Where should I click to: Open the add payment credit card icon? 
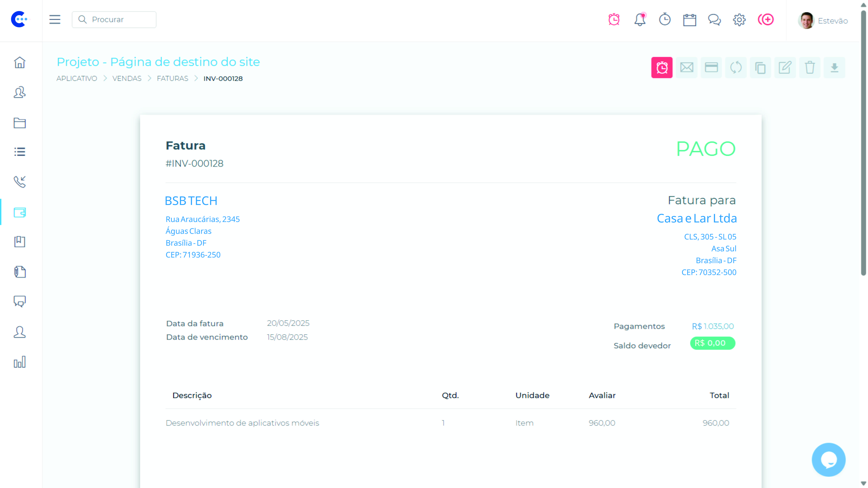pyautogui.click(x=711, y=68)
